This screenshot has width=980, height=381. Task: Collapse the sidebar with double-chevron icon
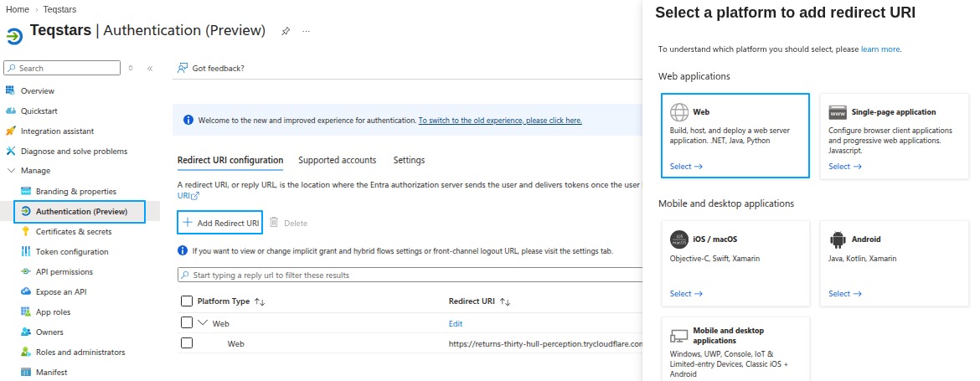coord(150,68)
